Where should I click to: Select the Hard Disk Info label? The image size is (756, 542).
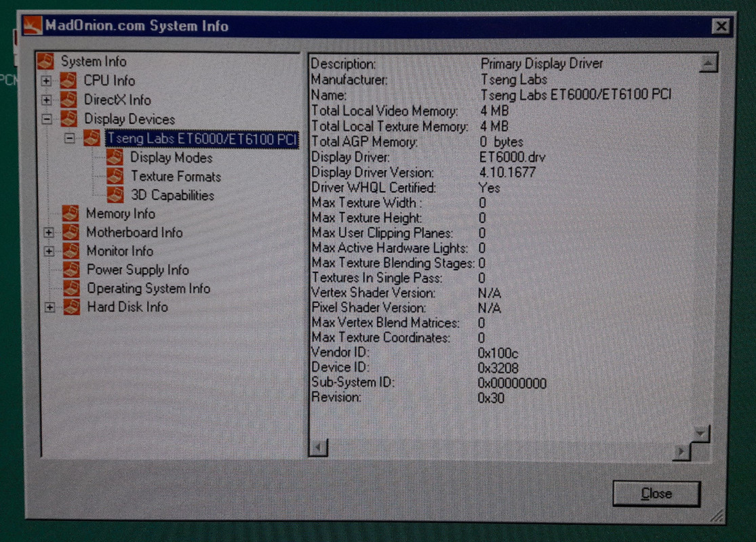(x=127, y=307)
